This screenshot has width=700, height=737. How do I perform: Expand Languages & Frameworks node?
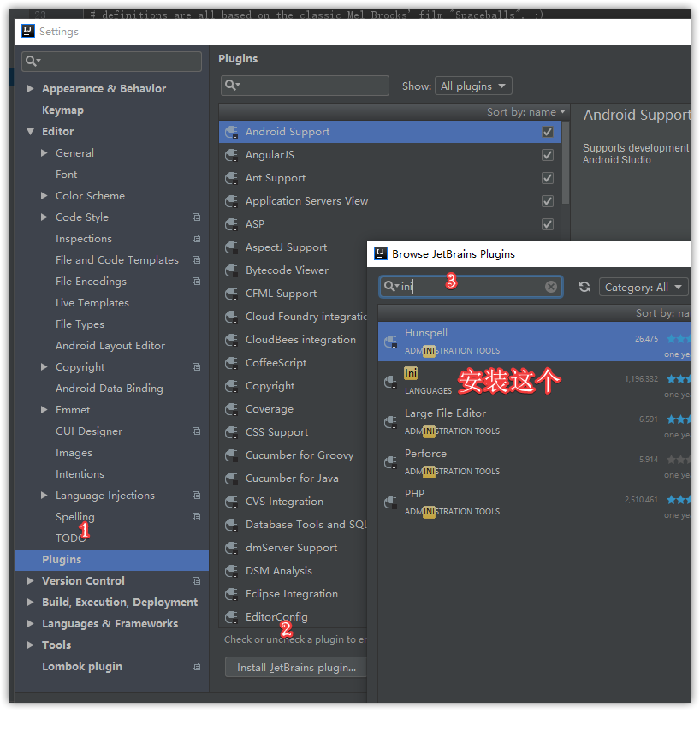(30, 624)
